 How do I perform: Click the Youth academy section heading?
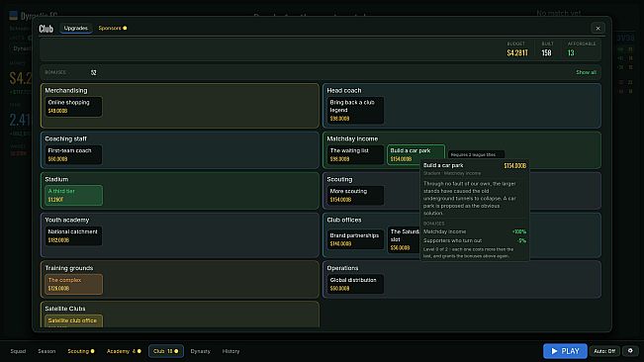coord(67,220)
